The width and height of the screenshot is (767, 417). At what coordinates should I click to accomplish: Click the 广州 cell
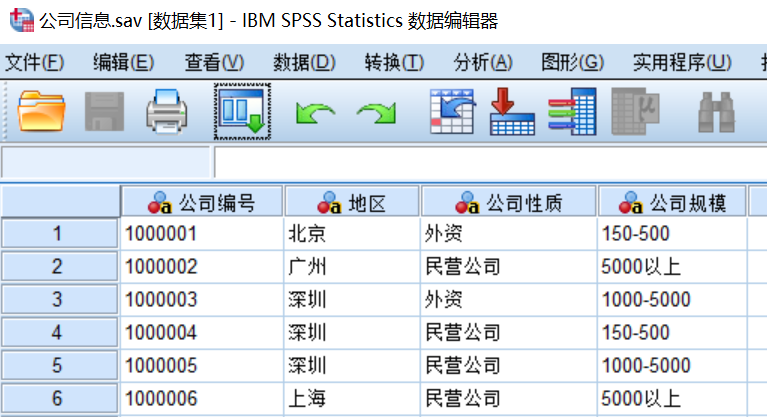(352, 266)
